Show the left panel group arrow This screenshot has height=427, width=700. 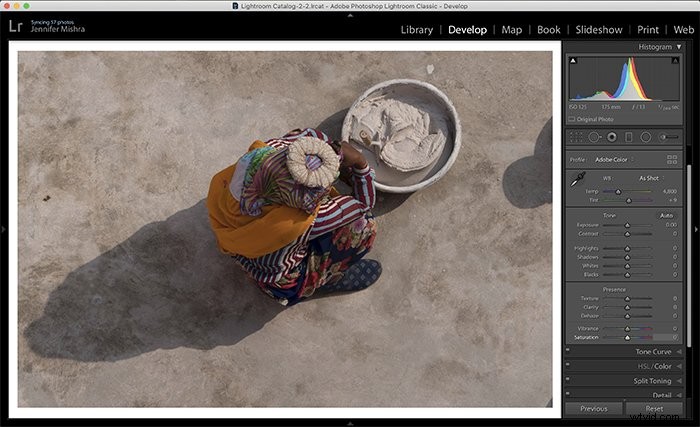click(x=4, y=229)
